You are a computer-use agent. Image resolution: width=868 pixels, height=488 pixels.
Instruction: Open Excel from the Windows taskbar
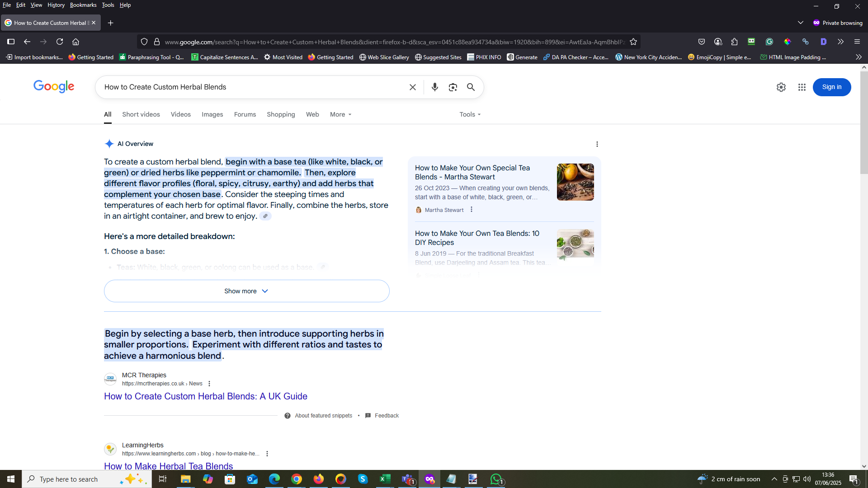tap(385, 479)
